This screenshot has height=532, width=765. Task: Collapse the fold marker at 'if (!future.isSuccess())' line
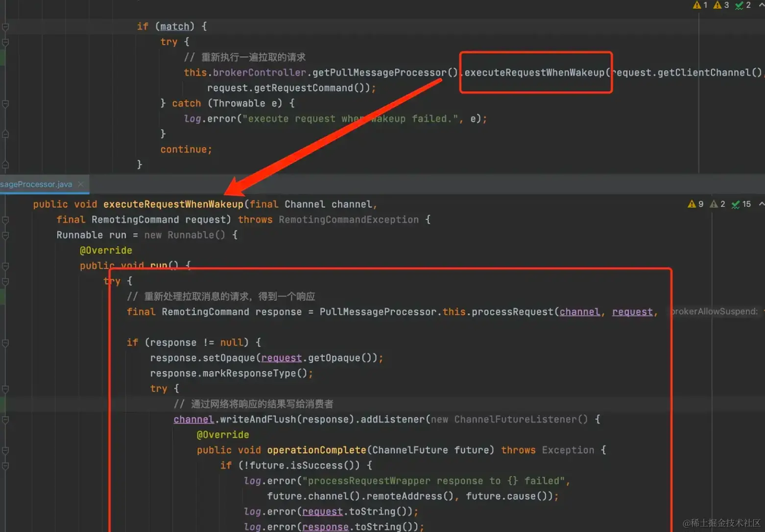click(x=5, y=466)
